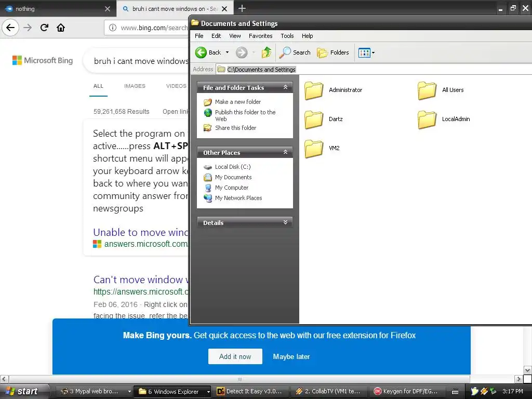Open the Views dropdown arrow
532x399 pixels.
pyautogui.click(x=373, y=52)
